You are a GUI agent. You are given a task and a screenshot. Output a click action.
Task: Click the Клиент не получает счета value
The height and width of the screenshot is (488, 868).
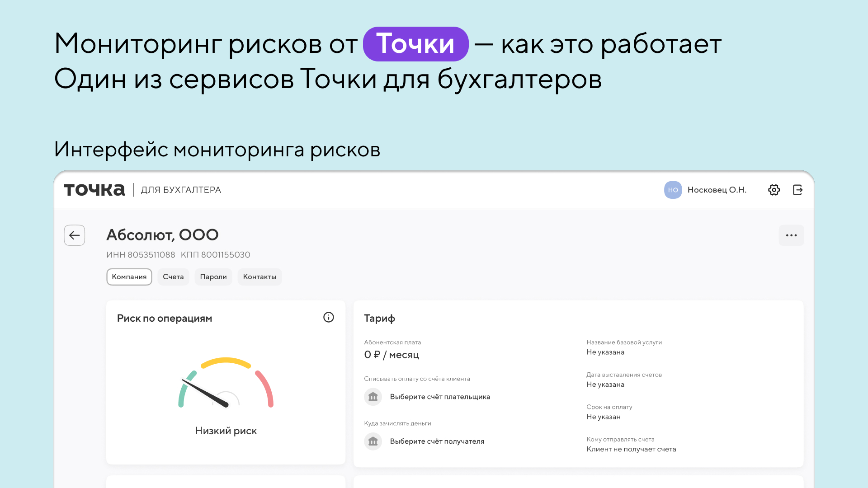(x=631, y=449)
